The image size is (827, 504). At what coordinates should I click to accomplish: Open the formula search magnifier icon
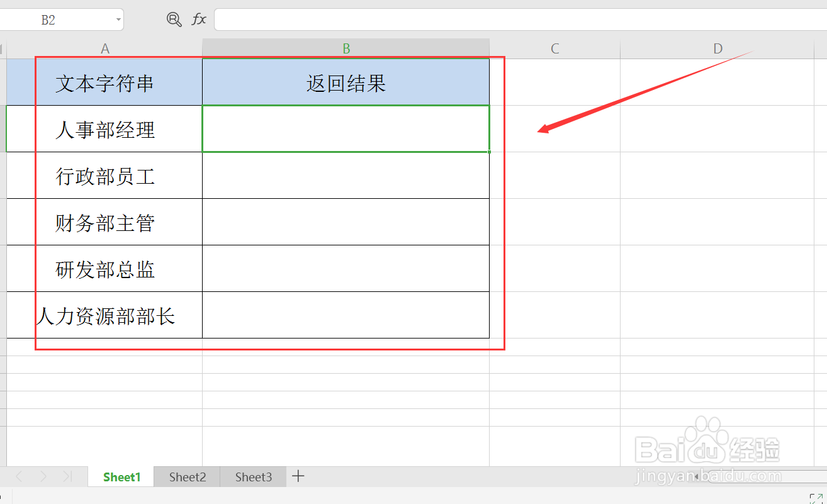pos(174,19)
